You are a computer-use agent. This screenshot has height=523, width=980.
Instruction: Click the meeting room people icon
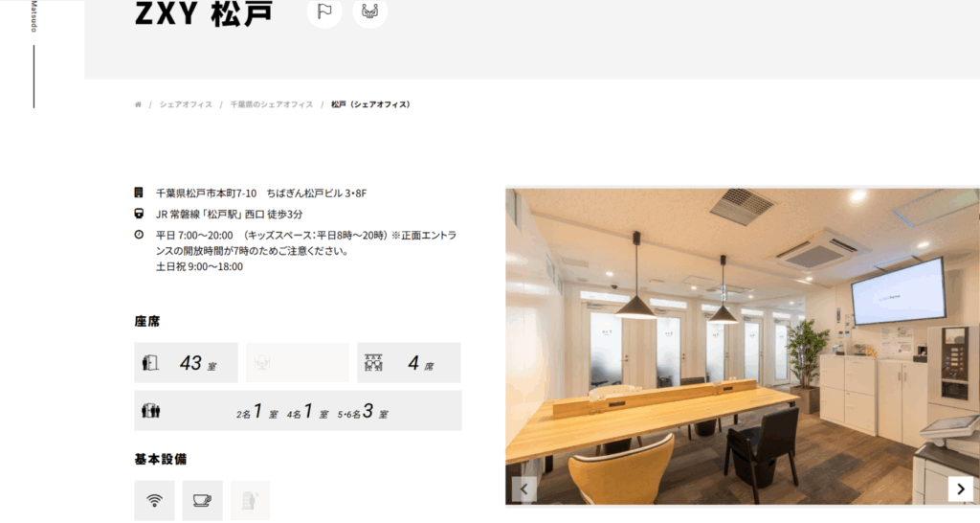pos(151,411)
